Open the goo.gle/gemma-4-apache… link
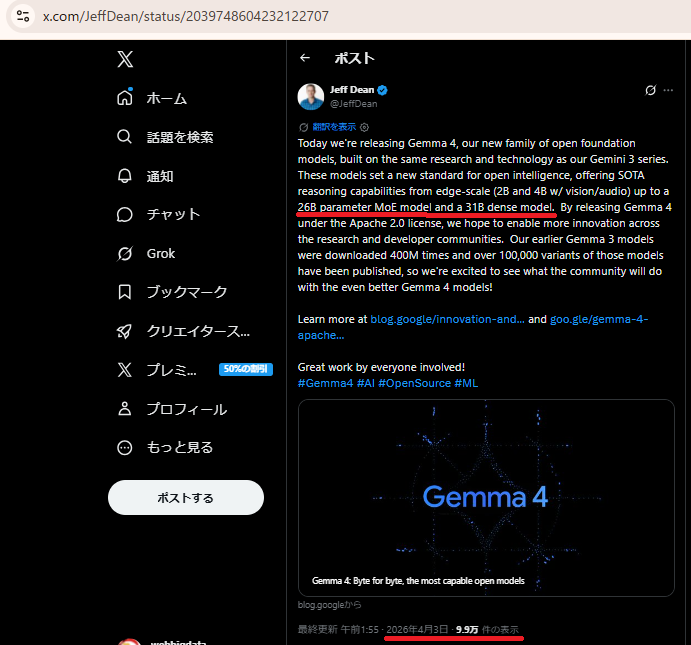691x645 pixels. [598, 319]
